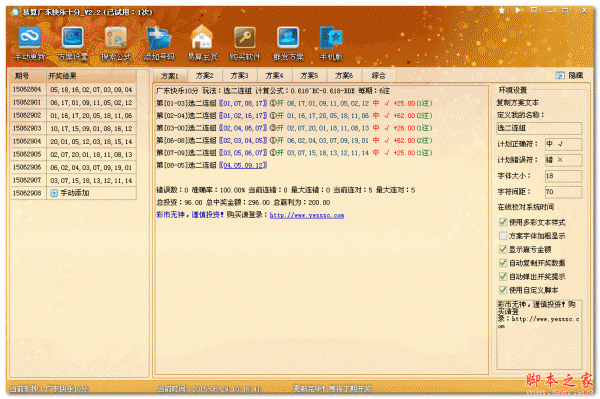Select draw row 15062904
This screenshot has width=600, height=399.
click(x=73, y=142)
